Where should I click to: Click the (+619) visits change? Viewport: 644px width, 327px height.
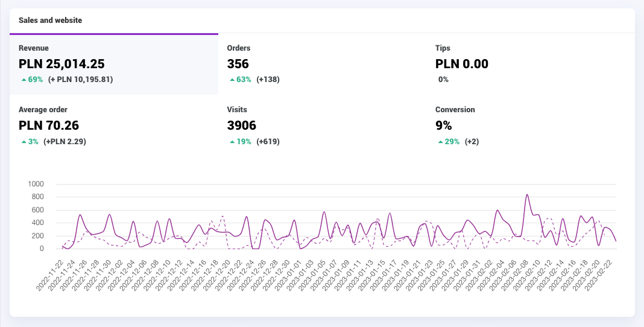coord(268,141)
